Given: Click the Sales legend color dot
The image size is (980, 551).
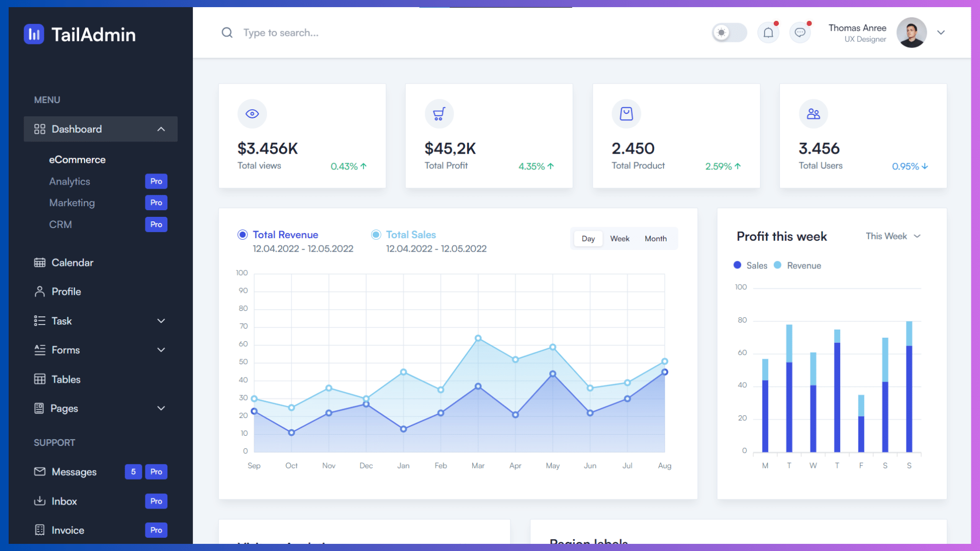Looking at the screenshot, I should (737, 265).
